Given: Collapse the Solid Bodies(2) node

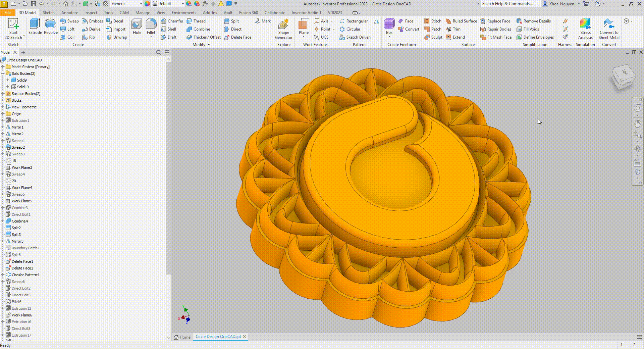Looking at the screenshot, I should 3,73.
